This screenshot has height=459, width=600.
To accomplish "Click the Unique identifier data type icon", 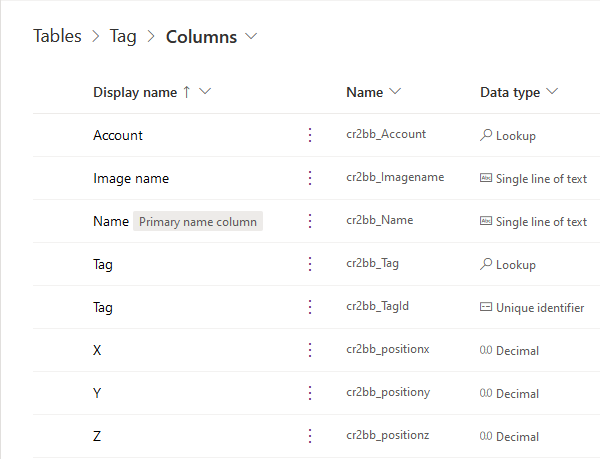I will 486,308.
